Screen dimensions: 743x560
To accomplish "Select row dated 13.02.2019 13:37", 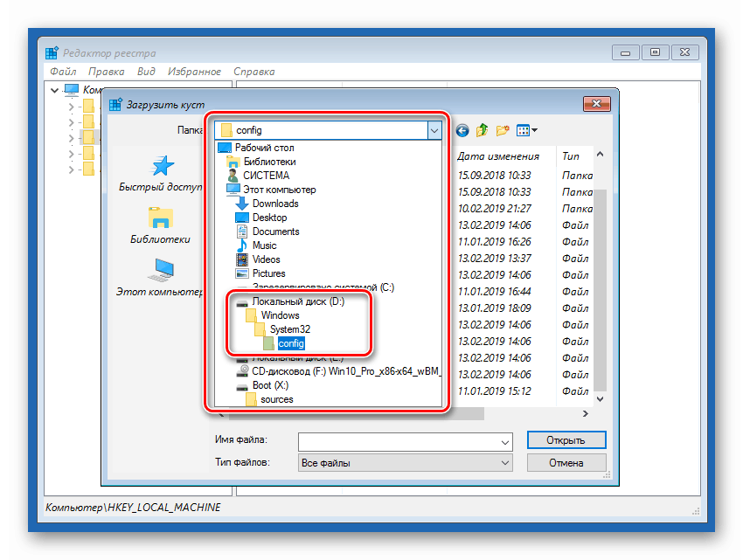I will 524,259.
